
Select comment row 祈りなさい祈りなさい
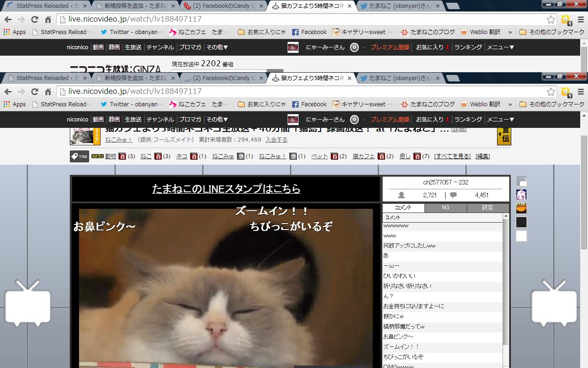[x=443, y=286]
